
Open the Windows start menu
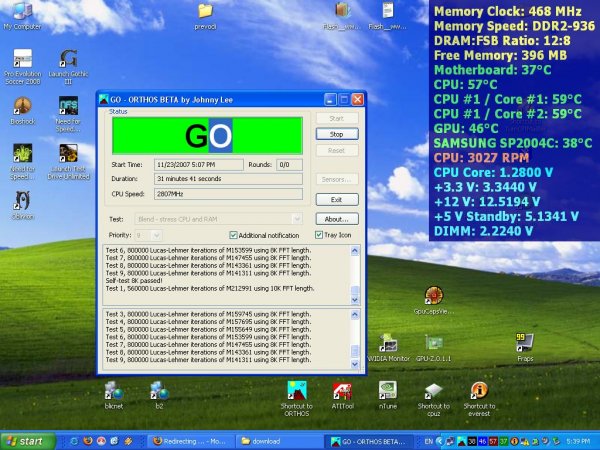click(27, 441)
